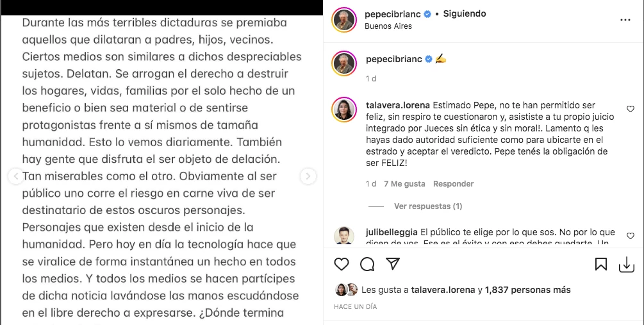Like julibelleggia's comment
Viewport: 644px width, 325px height.
[x=631, y=237]
